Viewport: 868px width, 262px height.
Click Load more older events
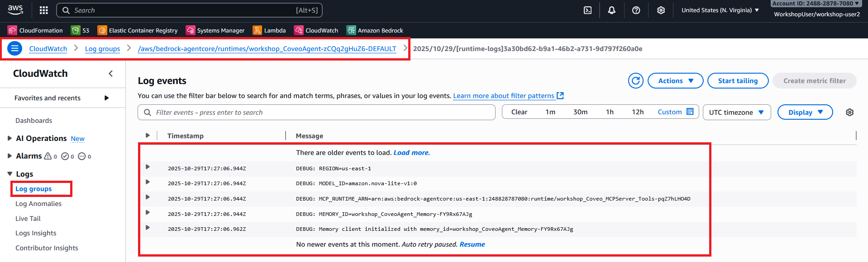[x=411, y=153]
